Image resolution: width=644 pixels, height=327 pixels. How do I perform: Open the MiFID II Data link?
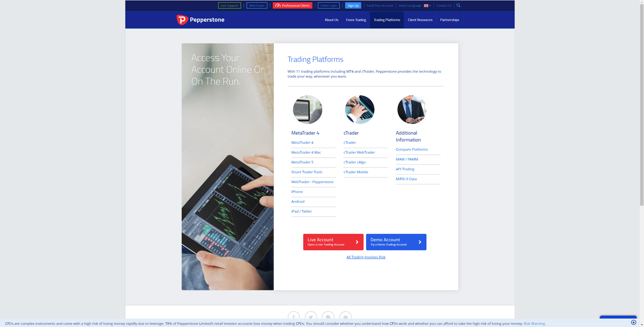click(x=406, y=179)
